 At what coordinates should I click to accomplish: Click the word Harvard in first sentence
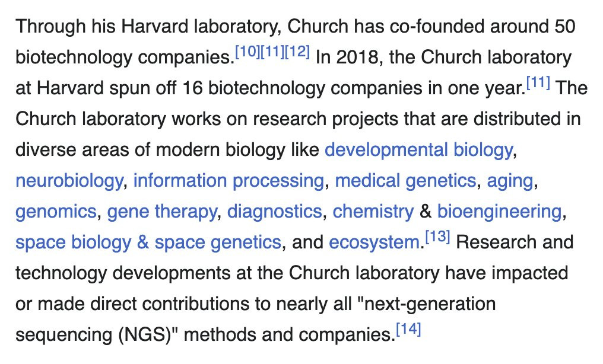(154, 27)
